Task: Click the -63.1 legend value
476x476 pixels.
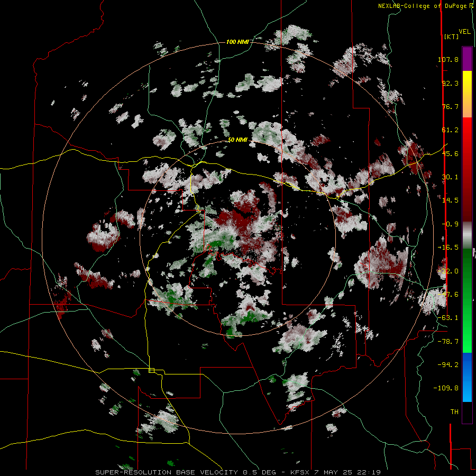Action: [x=448, y=318]
